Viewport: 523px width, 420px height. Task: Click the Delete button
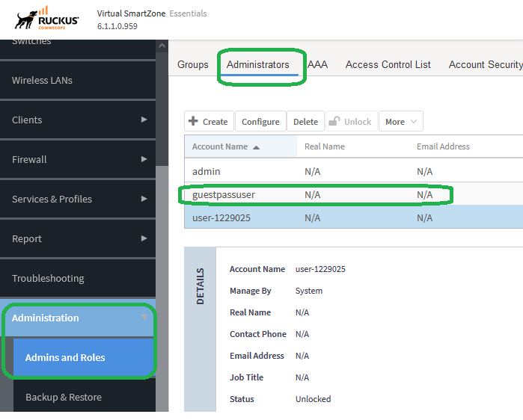tap(305, 122)
